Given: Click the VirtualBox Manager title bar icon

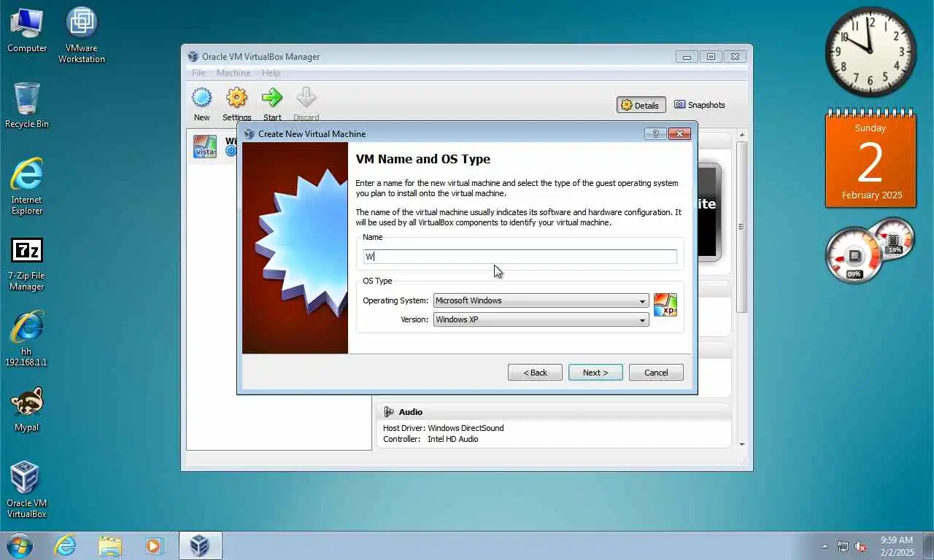Looking at the screenshot, I should coord(193,57).
